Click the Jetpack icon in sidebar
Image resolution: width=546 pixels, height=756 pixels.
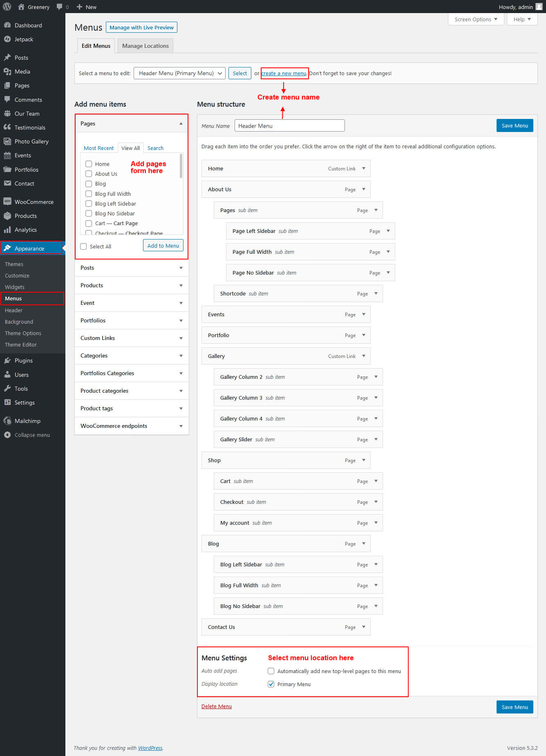click(7, 39)
